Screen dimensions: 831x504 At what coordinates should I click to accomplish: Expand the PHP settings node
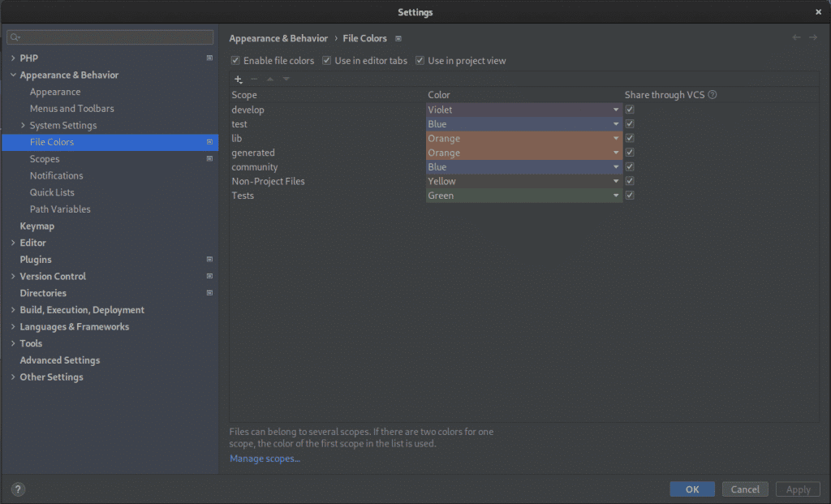[x=13, y=58]
